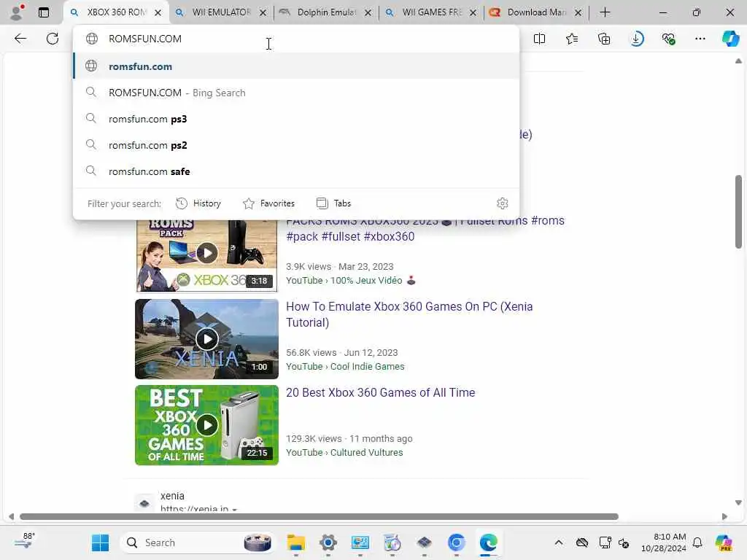Open the tab actions menu icon
Image resolution: width=747 pixels, height=560 pixels.
(44, 12)
